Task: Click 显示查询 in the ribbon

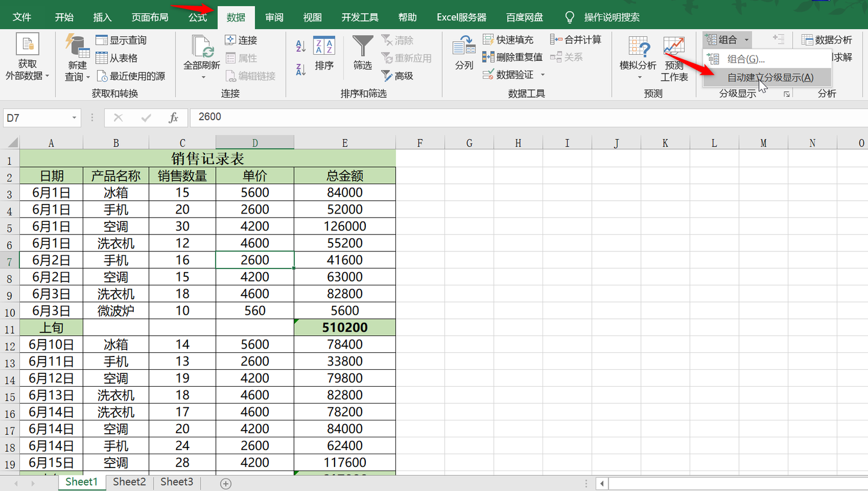Action: tap(121, 40)
